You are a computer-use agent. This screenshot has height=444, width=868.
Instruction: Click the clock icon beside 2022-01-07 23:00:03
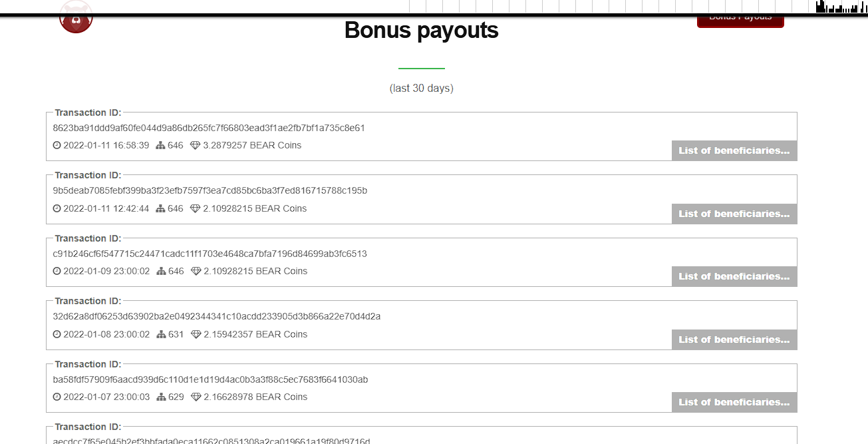pos(57,397)
